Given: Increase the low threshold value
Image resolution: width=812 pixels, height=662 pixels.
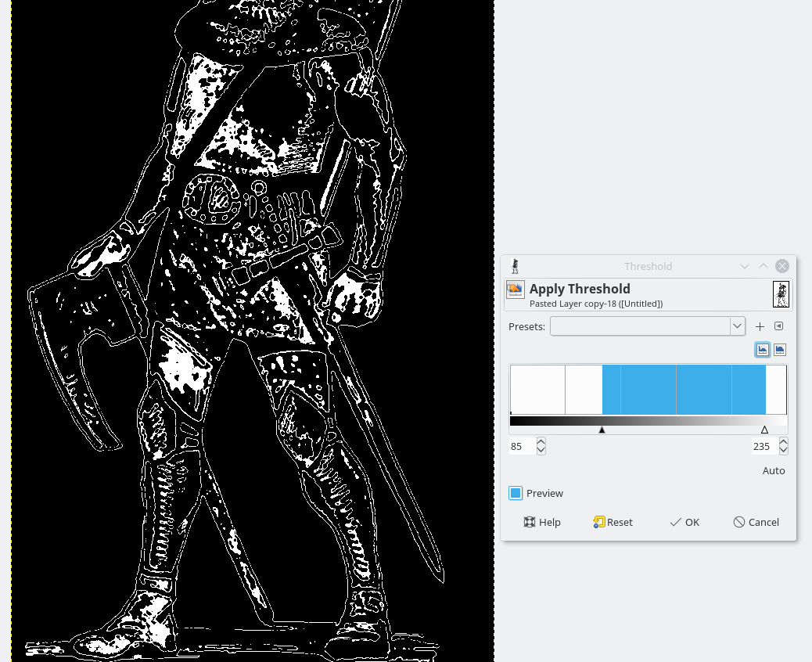Looking at the screenshot, I should tap(541, 442).
